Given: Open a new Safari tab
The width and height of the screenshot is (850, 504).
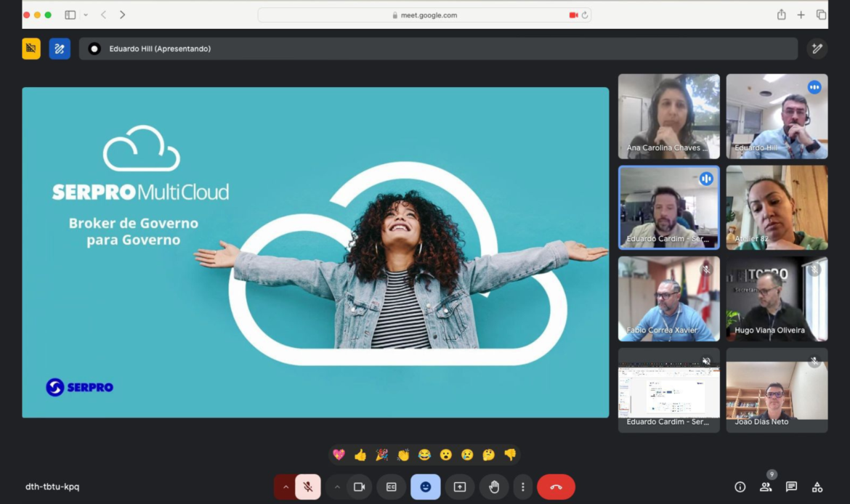Looking at the screenshot, I should 801,15.
